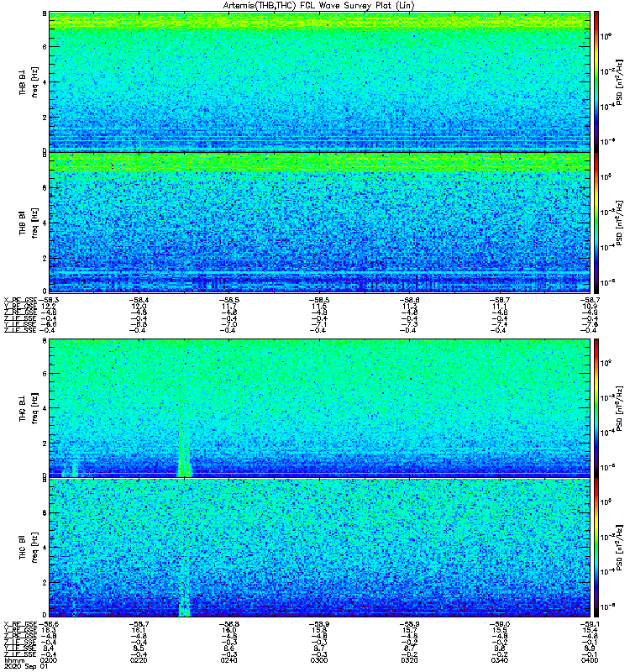
Task: Click the X_RE_GSE value "-59.0" under the THC panels
Action: click(500, 624)
